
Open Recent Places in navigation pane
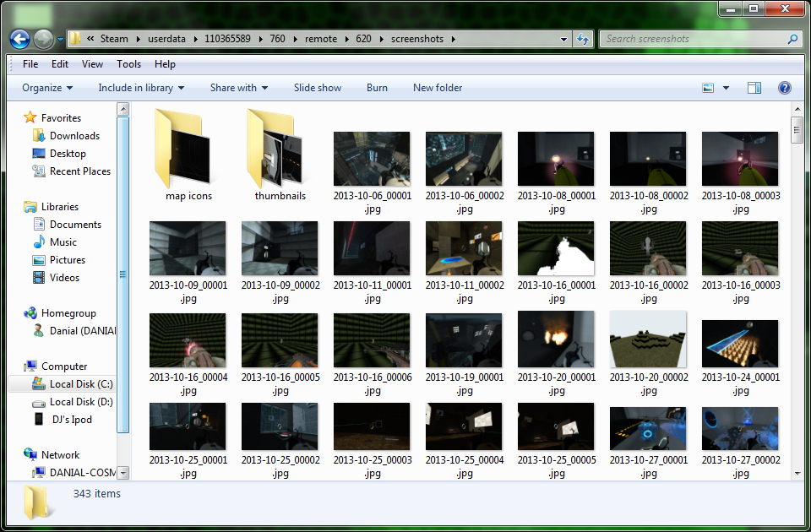(79, 171)
